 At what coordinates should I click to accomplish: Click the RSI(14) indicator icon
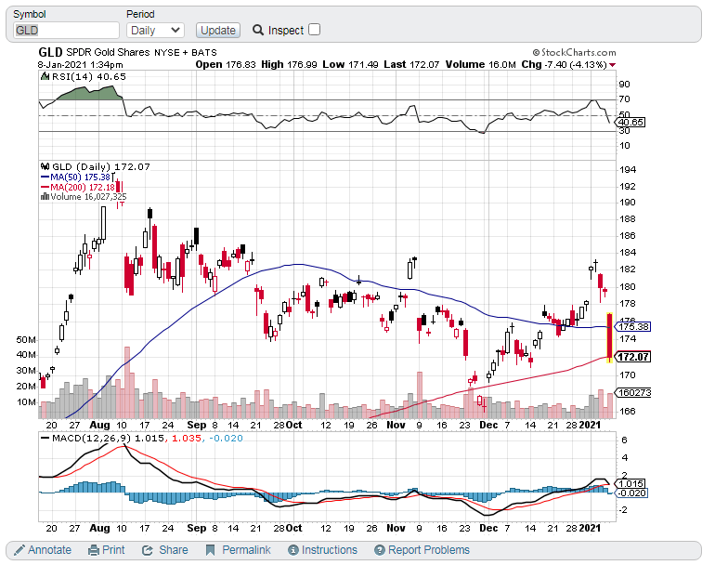pos(45,76)
